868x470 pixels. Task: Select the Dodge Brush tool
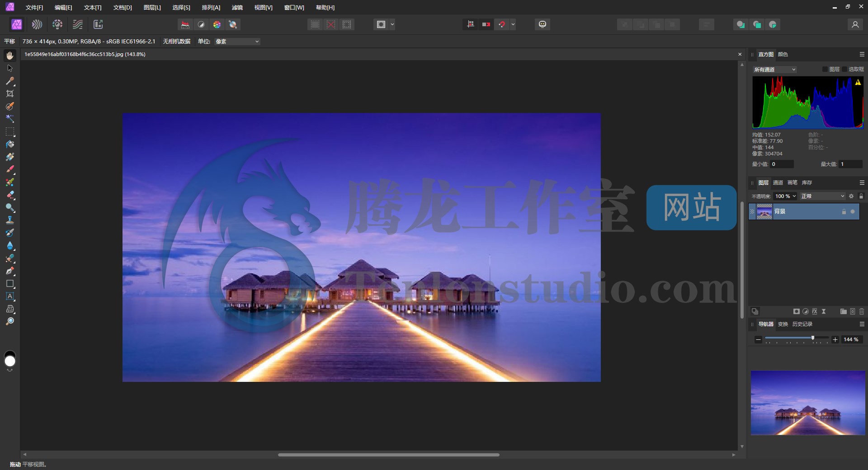point(10,207)
